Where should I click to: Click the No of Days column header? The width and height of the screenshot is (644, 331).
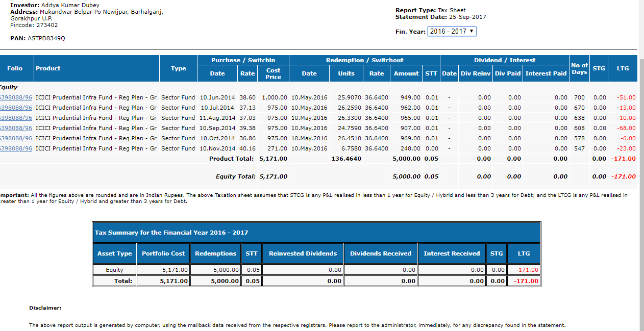[x=579, y=68]
